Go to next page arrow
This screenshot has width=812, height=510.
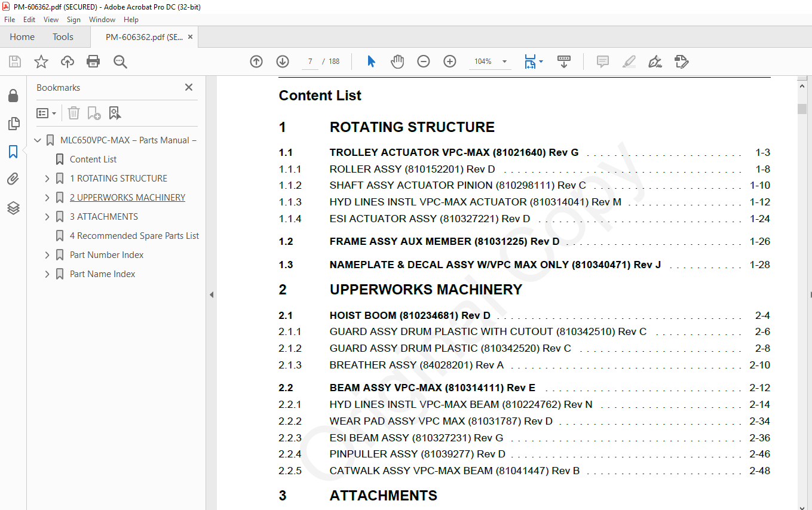click(x=283, y=62)
